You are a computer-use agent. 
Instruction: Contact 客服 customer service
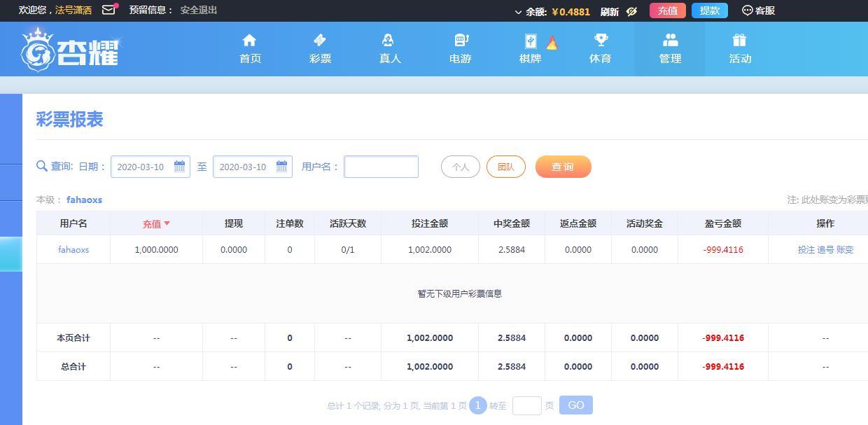[x=758, y=11]
